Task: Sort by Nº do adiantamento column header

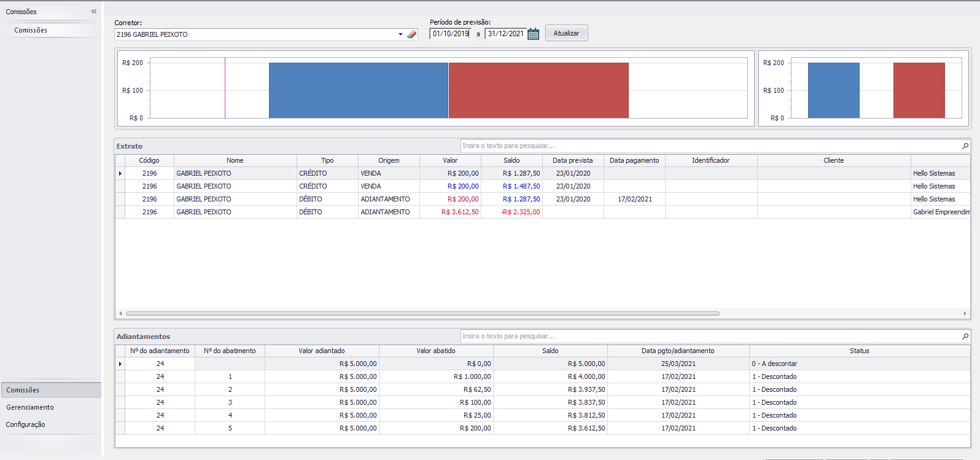Action: (x=160, y=351)
